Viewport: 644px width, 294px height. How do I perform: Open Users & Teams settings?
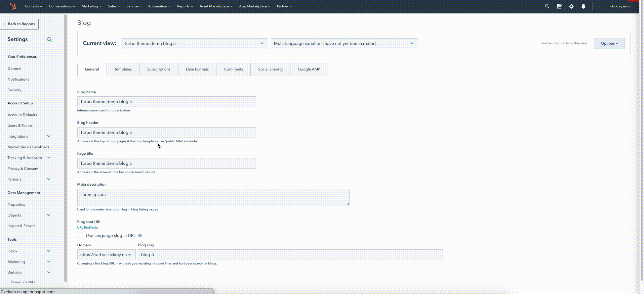pos(20,126)
